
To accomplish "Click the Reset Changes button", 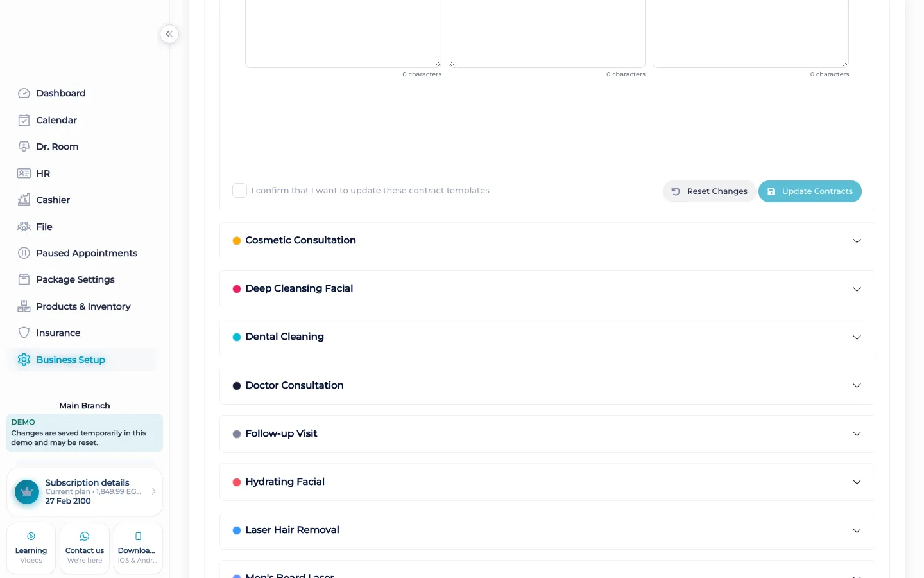I will tap(709, 191).
